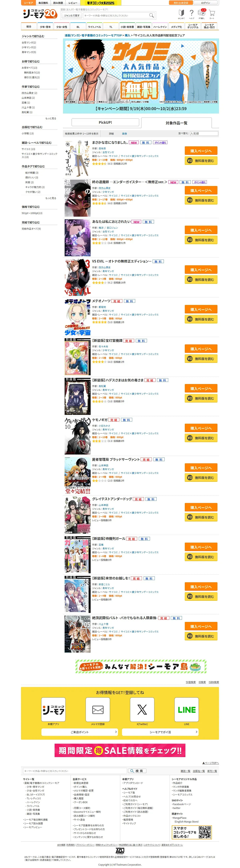Select the 少年・青年 category tab
This screenshot has height=868, width=240.
pos(45,27)
